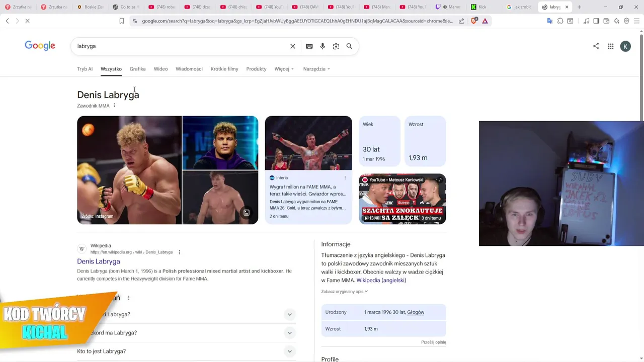Image resolution: width=644 pixels, height=362 pixels.
Task: Stop page loading with the X button
Action: click(x=27, y=21)
